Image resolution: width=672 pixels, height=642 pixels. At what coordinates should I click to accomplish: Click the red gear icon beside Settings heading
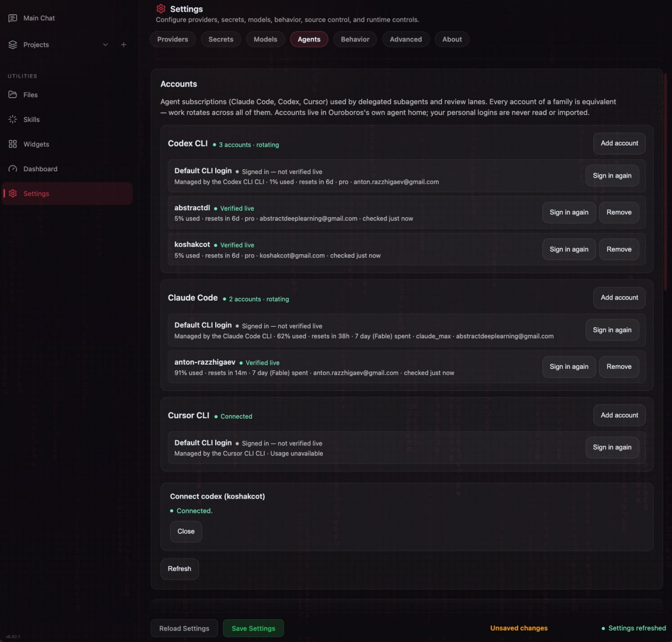coord(161,8)
